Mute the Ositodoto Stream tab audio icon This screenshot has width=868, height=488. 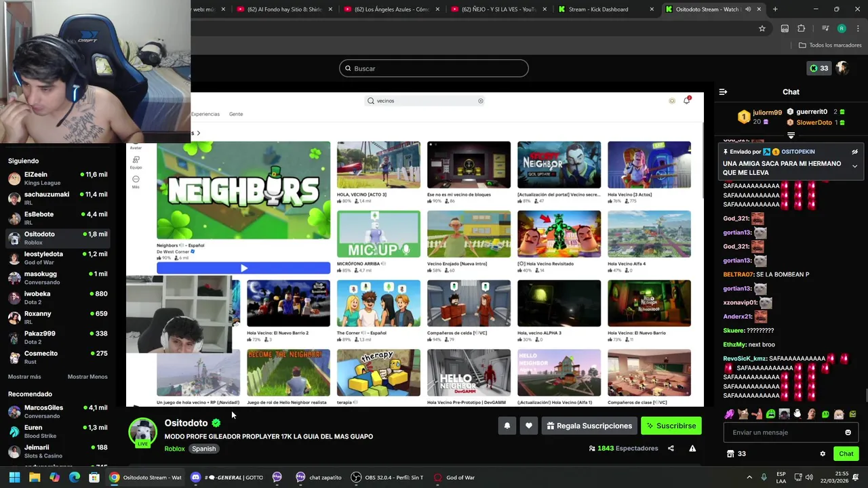(x=748, y=9)
